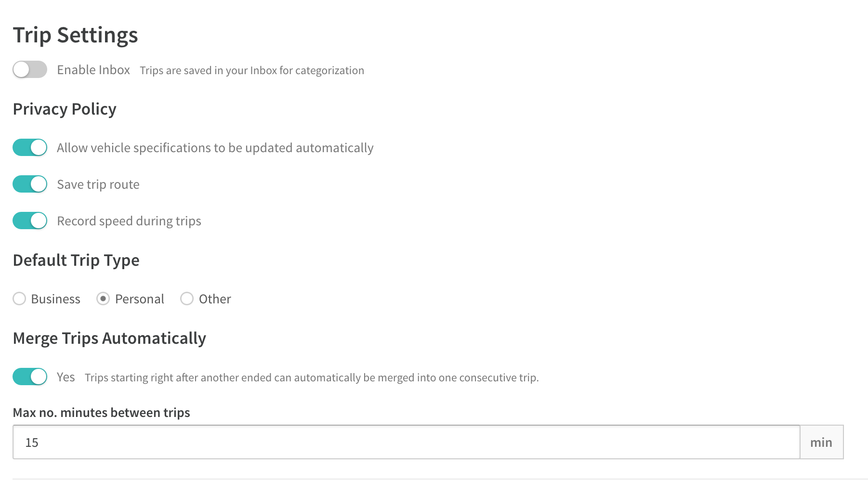This screenshot has height=494, width=868.
Task: Click the 'Business' trip type label
Action: pyautogui.click(x=56, y=299)
